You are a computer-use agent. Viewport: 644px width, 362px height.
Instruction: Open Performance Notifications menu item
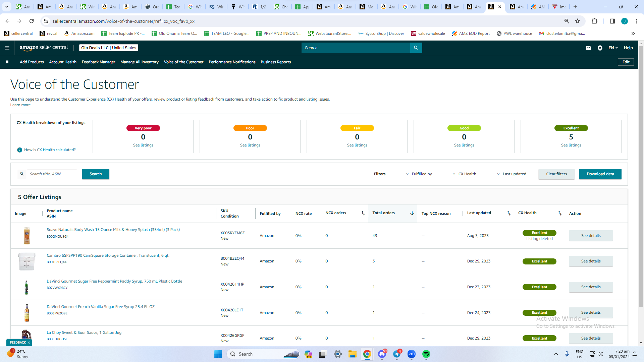pos(232,62)
